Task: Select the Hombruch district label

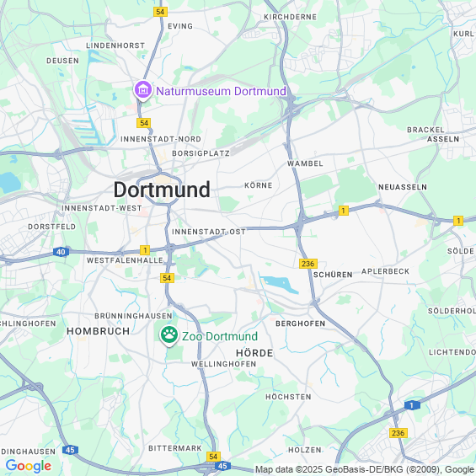Action: tap(99, 331)
